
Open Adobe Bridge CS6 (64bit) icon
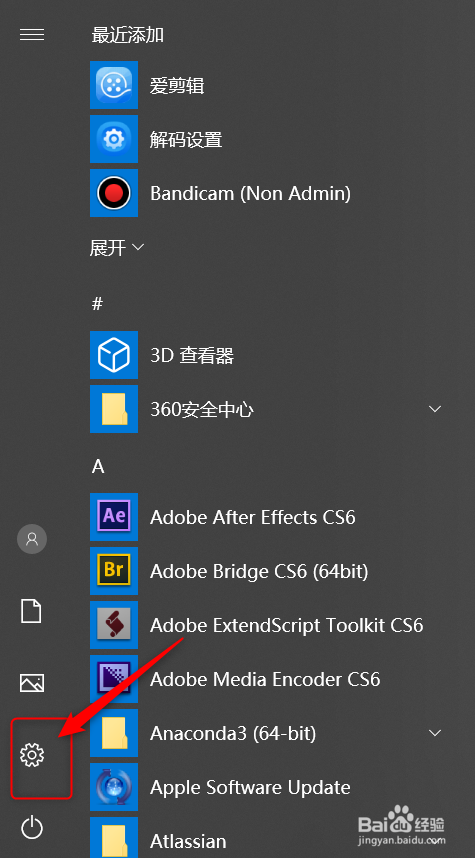[114, 571]
